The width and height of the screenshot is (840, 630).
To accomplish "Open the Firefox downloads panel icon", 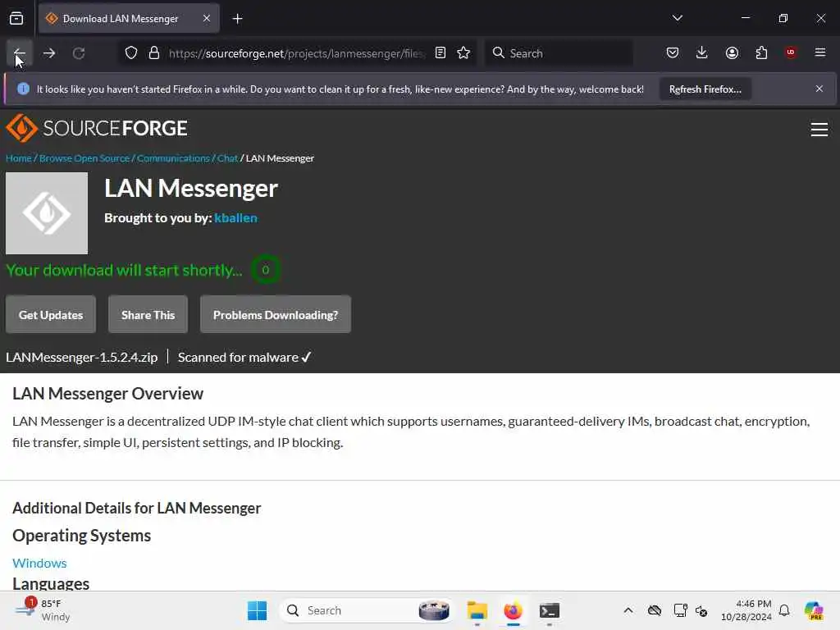I will [702, 52].
